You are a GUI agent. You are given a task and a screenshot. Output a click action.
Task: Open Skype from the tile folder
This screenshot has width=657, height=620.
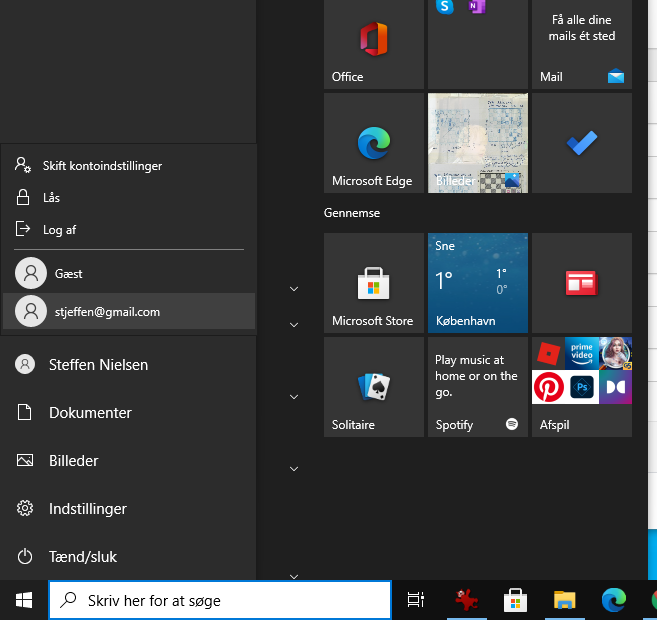coord(445,7)
